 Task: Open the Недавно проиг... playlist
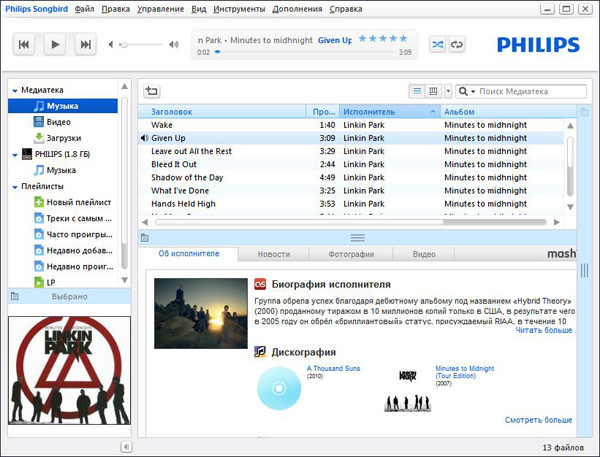point(73,267)
